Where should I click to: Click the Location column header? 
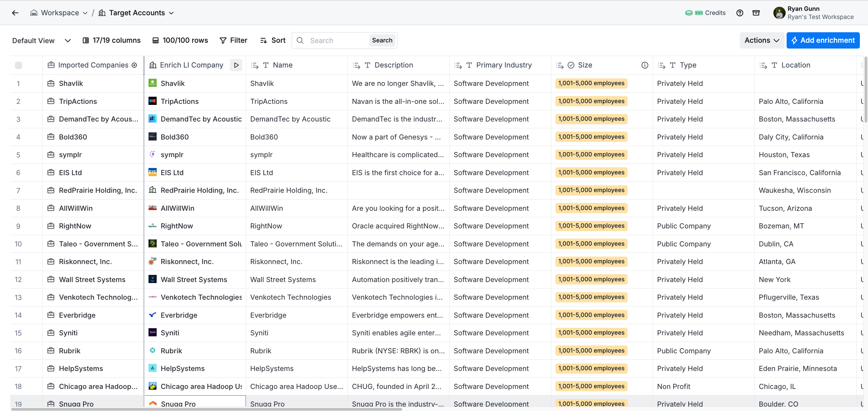[805, 65]
